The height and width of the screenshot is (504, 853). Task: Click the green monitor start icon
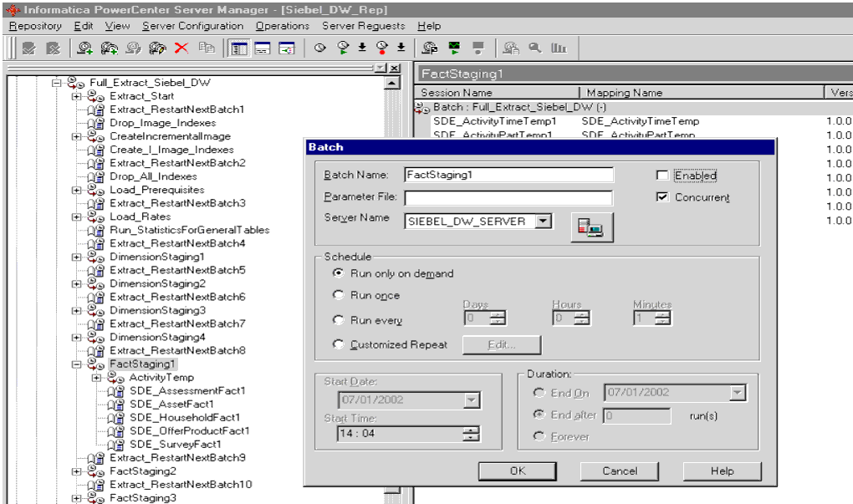tap(454, 48)
